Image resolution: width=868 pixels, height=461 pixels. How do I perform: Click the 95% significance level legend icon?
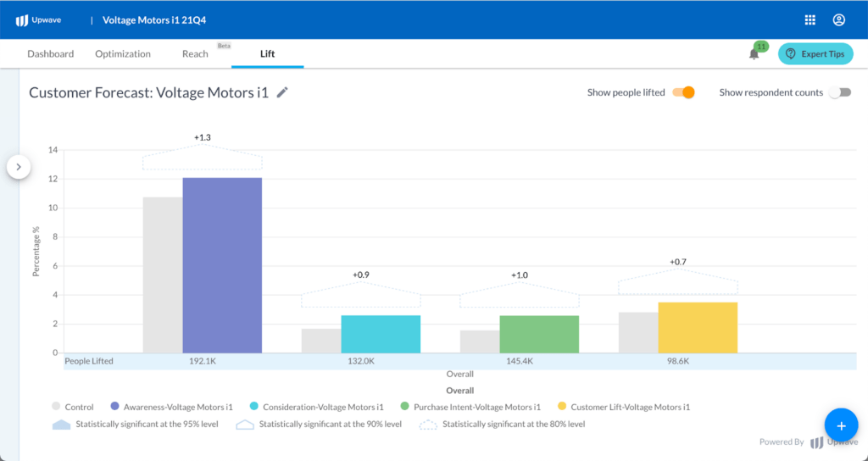coord(61,425)
